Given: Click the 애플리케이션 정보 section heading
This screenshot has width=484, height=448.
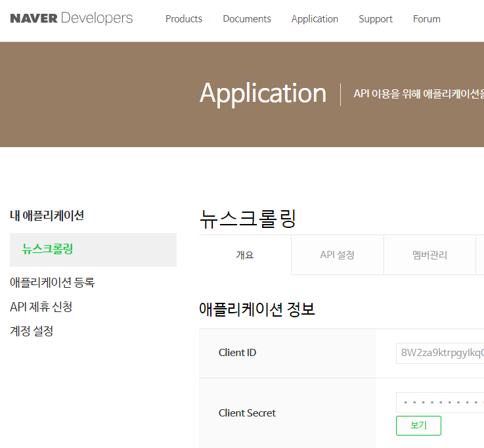Looking at the screenshot, I should tap(257, 309).
